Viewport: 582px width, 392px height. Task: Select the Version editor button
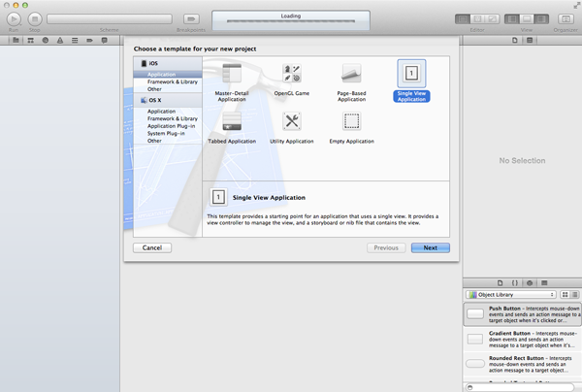(x=492, y=19)
